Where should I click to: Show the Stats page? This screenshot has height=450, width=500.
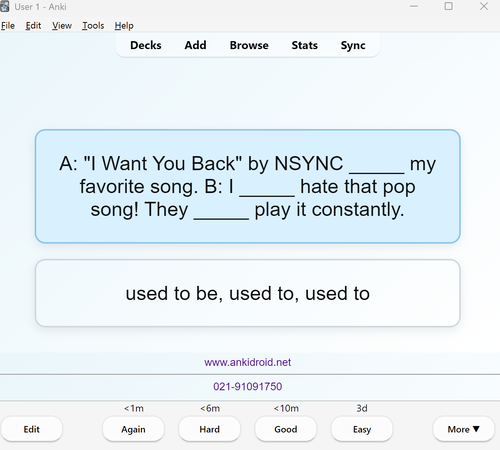(305, 45)
